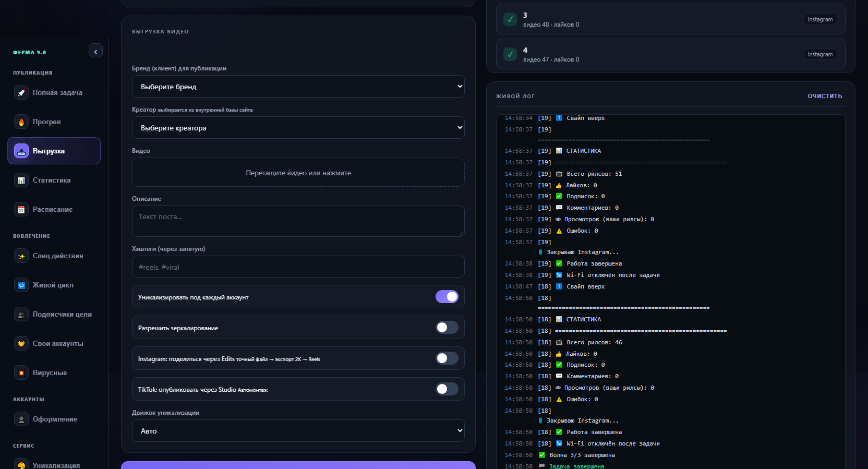This screenshot has height=469, width=868.
Task: Click the flame icon next to Прогрев
Action: point(21,122)
